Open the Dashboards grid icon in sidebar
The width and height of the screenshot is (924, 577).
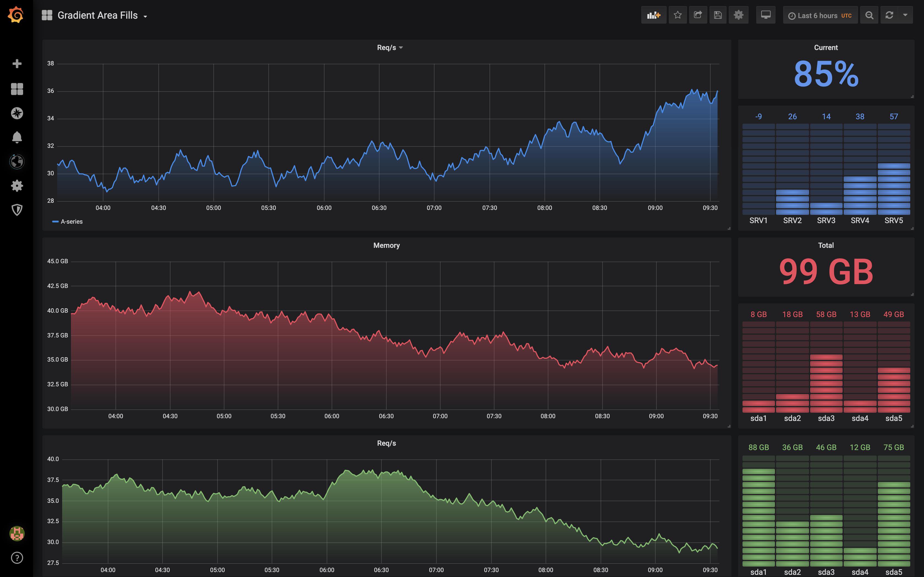pyautogui.click(x=17, y=89)
